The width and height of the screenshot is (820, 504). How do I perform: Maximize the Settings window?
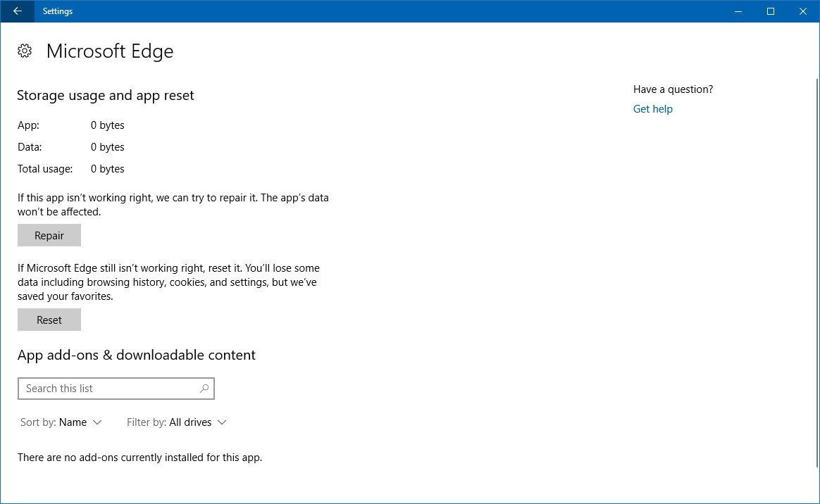[x=770, y=11]
